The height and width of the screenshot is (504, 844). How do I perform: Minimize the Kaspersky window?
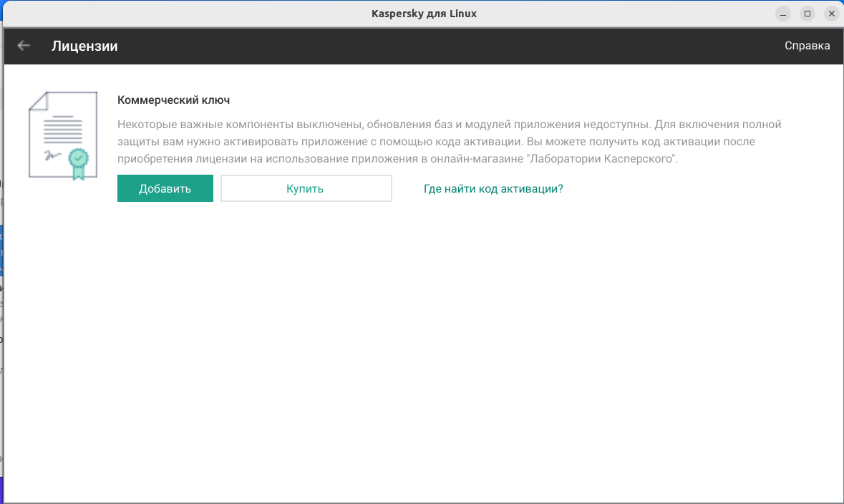[x=783, y=14]
